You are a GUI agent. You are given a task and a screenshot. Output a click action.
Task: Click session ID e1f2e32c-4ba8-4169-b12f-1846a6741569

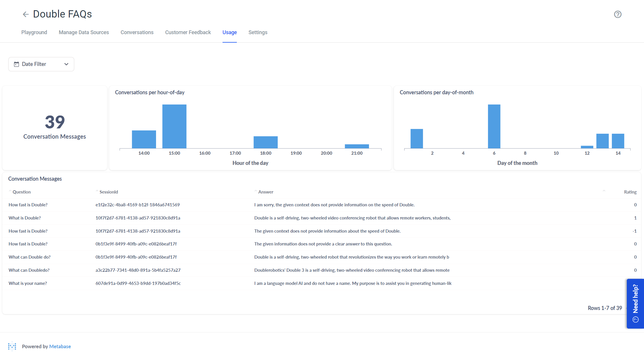[x=138, y=205]
